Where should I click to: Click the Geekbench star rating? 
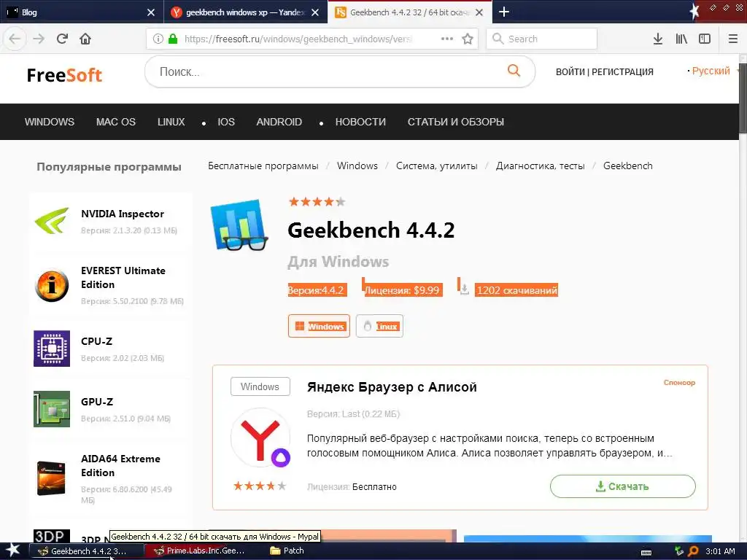317,201
